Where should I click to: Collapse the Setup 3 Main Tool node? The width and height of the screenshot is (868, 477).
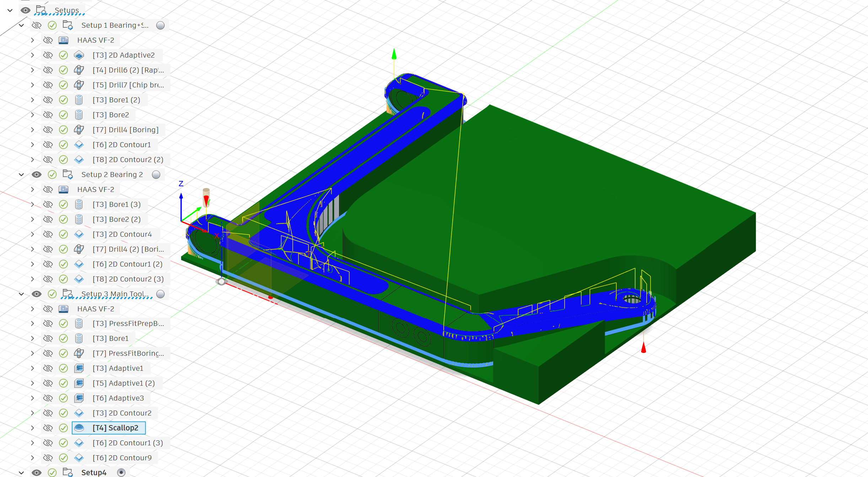(21, 294)
